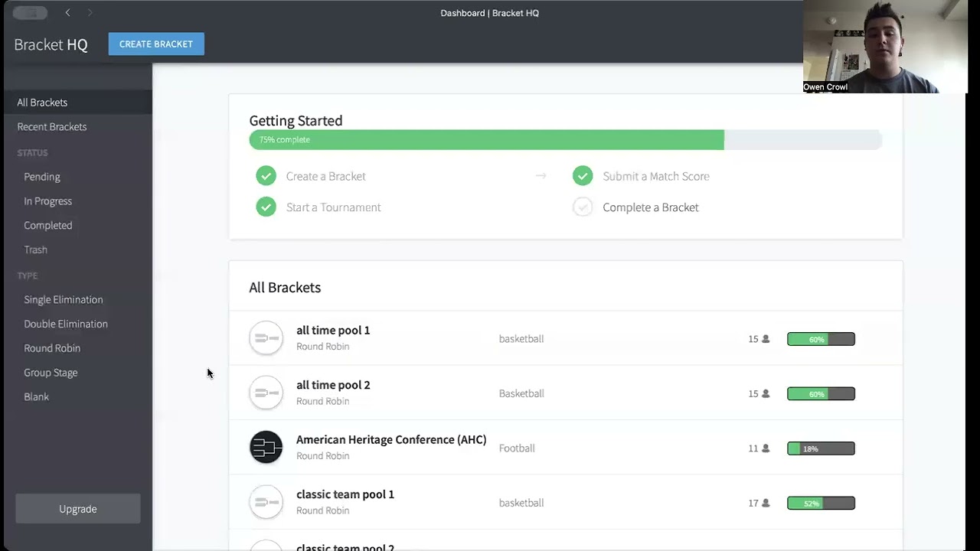Image resolution: width=980 pixels, height=551 pixels.
Task: Open the Trash status filter
Action: coord(35,249)
